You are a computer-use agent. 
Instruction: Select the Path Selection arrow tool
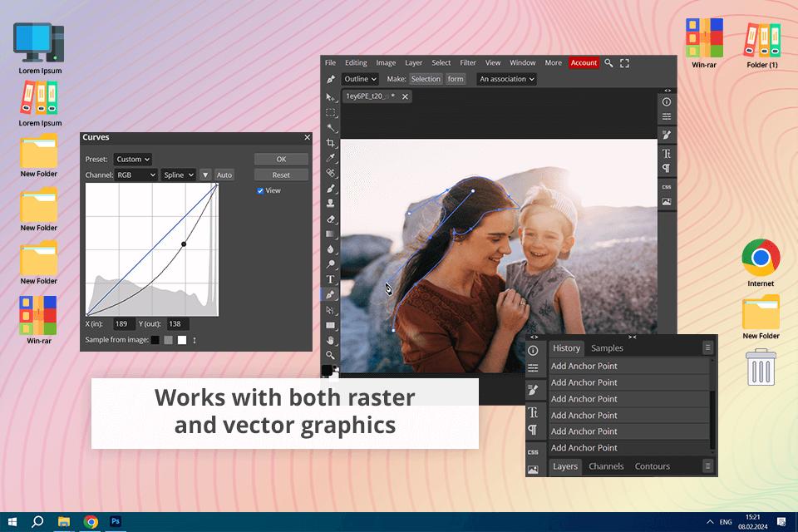[330, 310]
